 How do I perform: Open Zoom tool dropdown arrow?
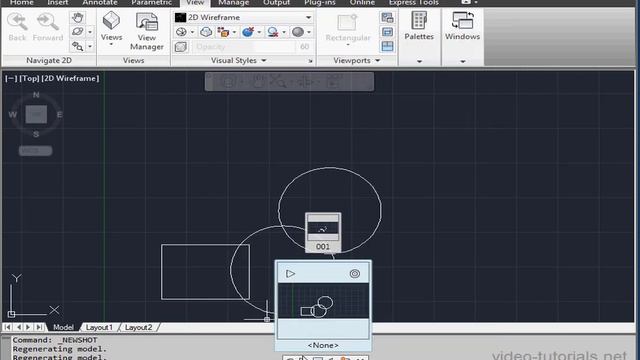[x=90, y=46]
